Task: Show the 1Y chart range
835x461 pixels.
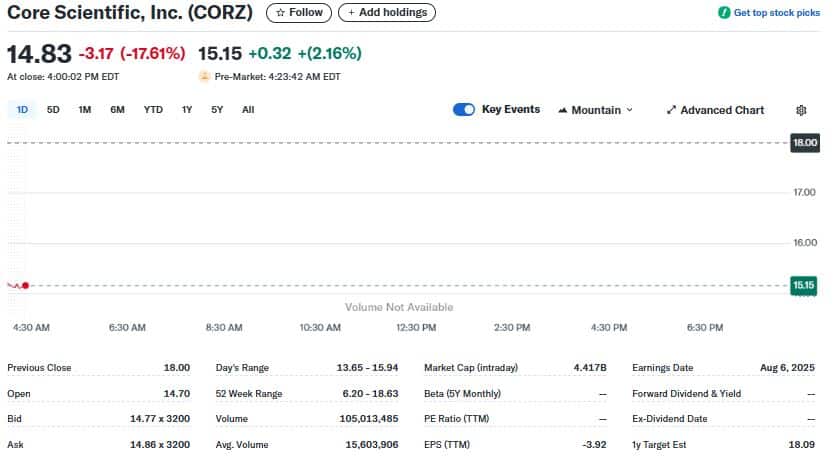Action: [x=186, y=110]
